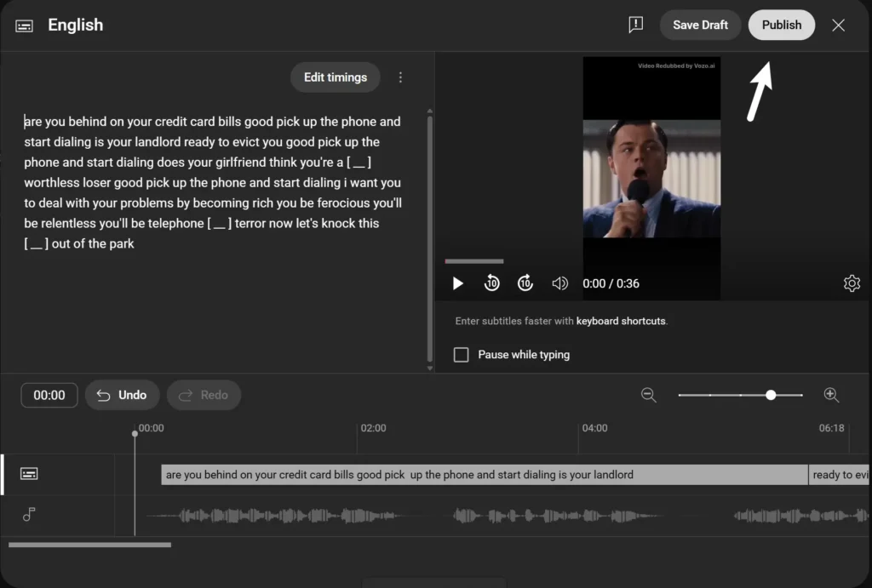Play the video preview

click(x=457, y=283)
